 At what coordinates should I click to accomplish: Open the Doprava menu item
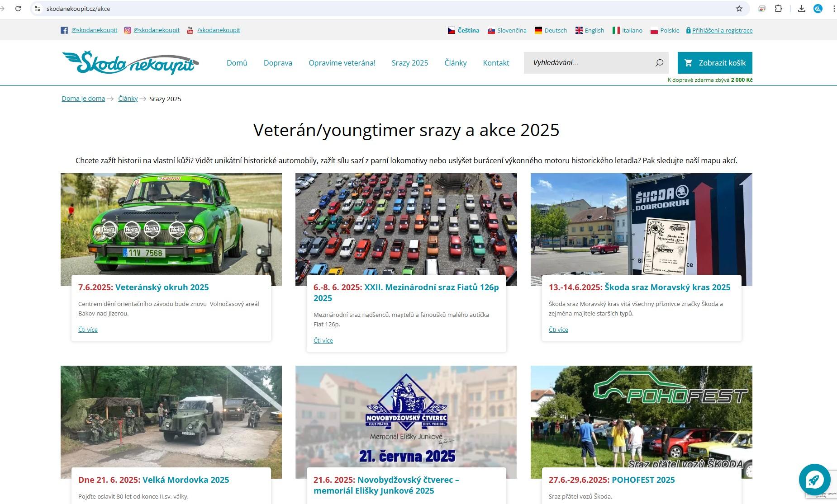[278, 63]
